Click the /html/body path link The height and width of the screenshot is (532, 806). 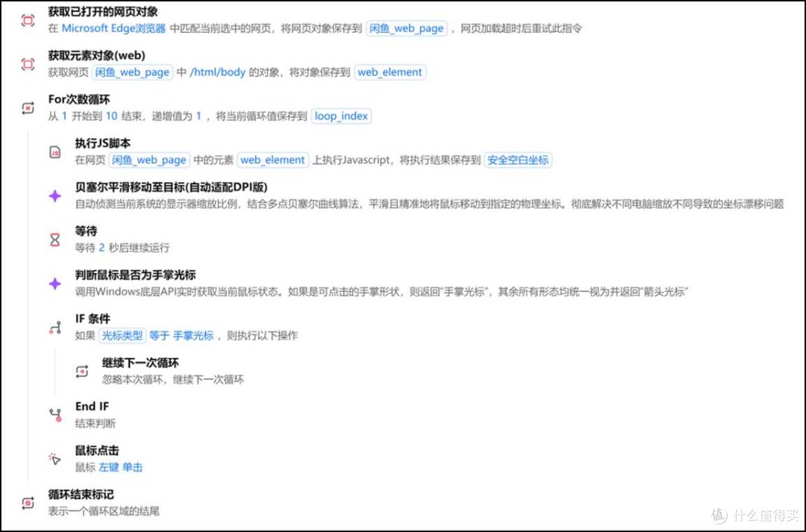(217, 72)
